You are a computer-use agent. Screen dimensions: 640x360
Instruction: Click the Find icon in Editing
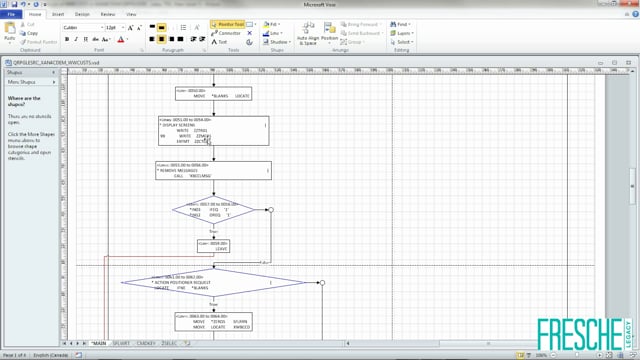pos(400,24)
